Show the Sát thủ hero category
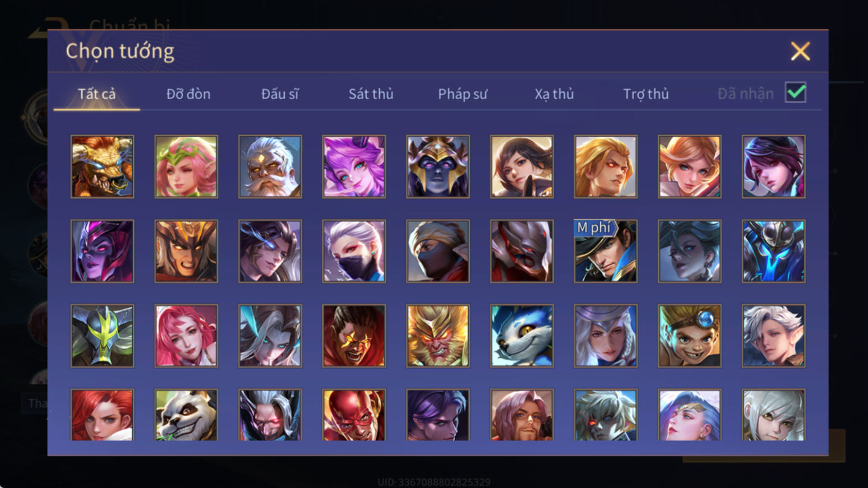 pyautogui.click(x=371, y=94)
